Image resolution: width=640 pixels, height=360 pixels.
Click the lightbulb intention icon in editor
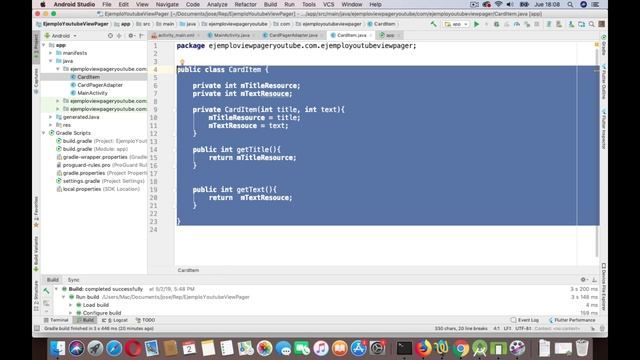point(182,62)
